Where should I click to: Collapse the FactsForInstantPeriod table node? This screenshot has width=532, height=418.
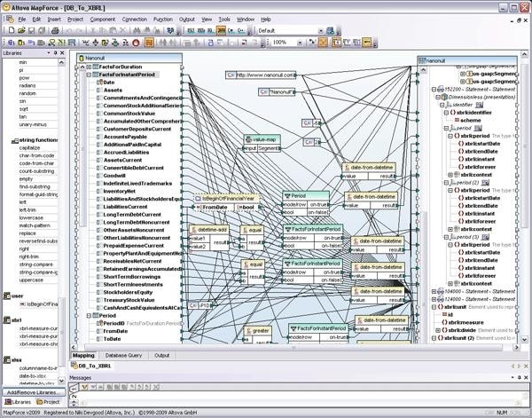click(x=89, y=75)
